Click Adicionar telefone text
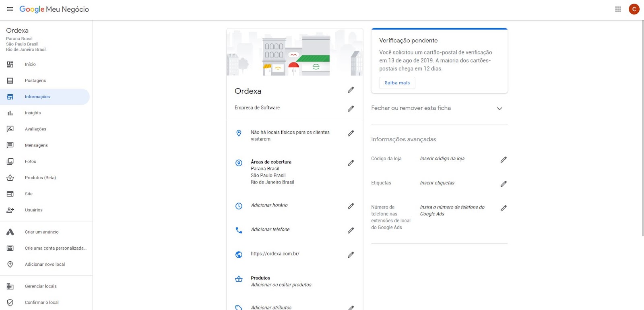Screen dimensions: 644x310 pos(270,229)
